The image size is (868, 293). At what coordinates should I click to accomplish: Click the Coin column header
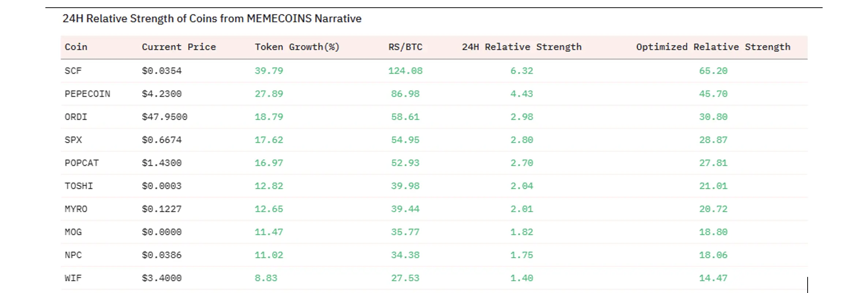click(x=76, y=47)
